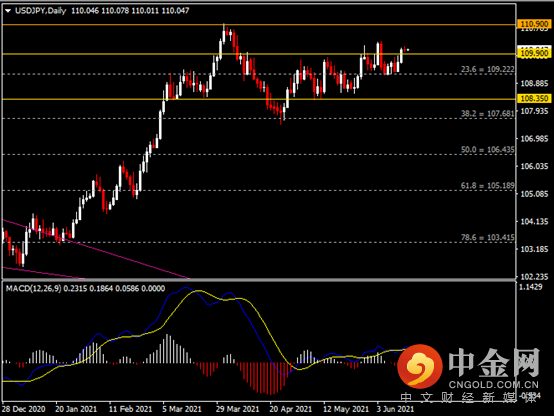The height and width of the screenshot is (416, 554).
Task: Click the 38.2 = 107.681 Fibonacci label
Action: tap(488, 113)
